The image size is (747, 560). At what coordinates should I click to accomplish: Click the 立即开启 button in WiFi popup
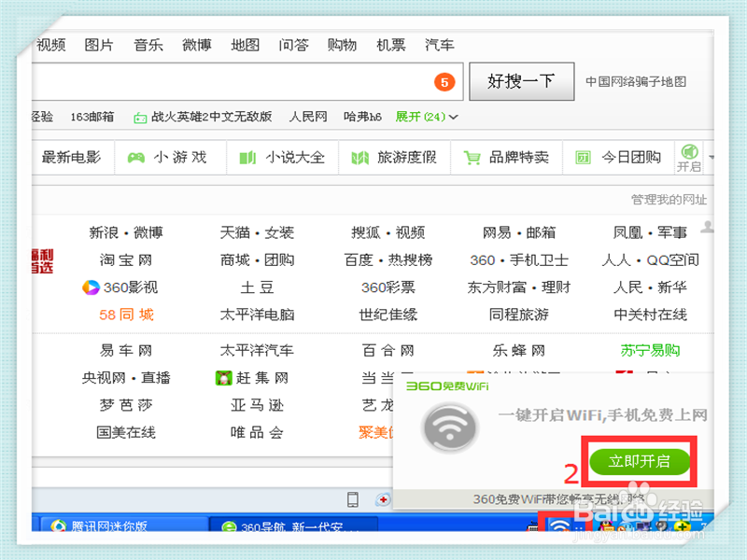640,461
